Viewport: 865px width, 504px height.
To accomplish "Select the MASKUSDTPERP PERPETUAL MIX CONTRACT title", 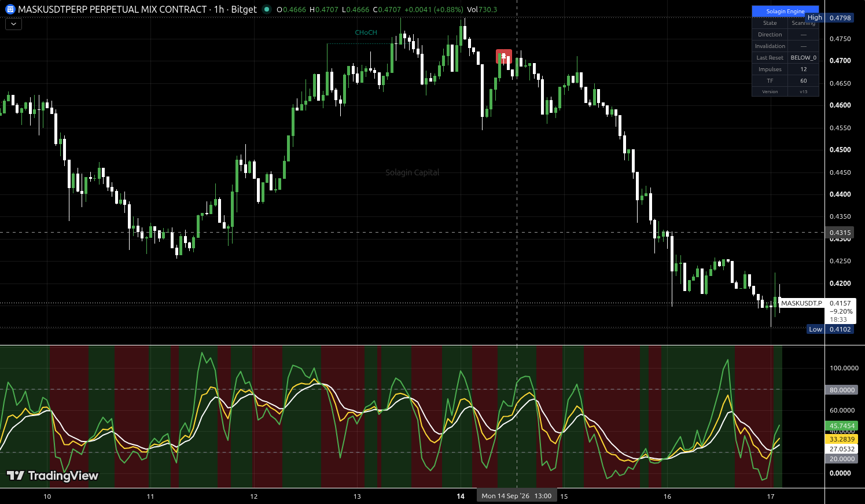I will pos(112,9).
